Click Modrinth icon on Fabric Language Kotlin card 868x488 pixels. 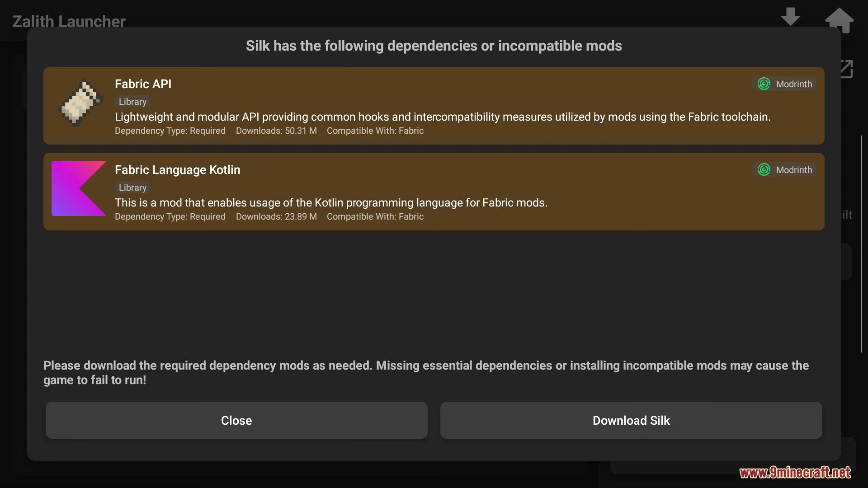click(764, 170)
